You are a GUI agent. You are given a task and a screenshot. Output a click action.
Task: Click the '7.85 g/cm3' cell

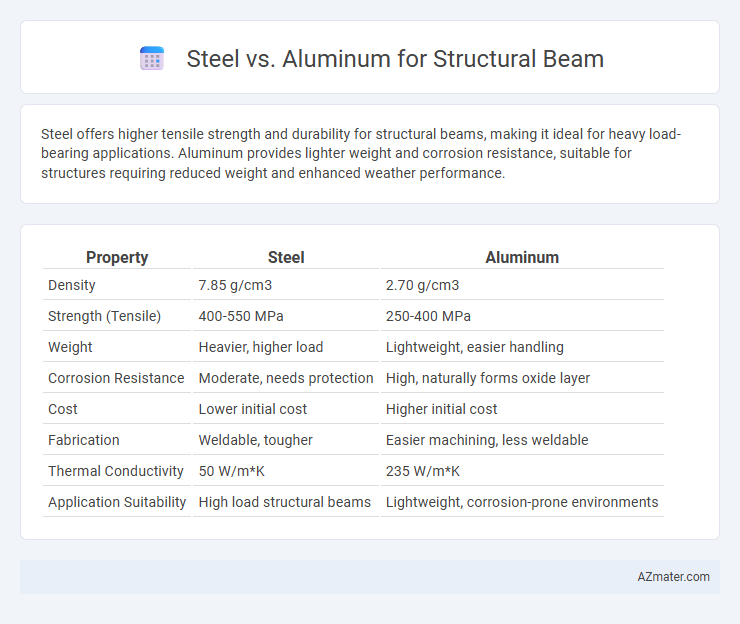[x=235, y=285]
